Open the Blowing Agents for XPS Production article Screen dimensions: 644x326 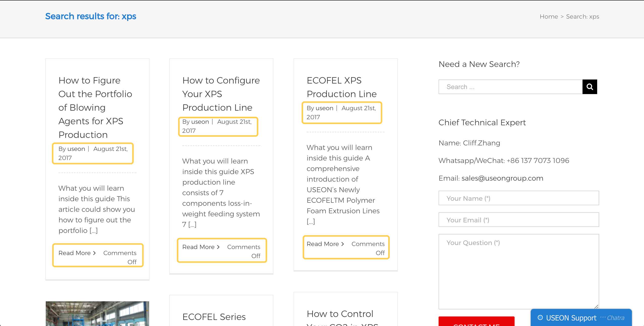point(95,107)
